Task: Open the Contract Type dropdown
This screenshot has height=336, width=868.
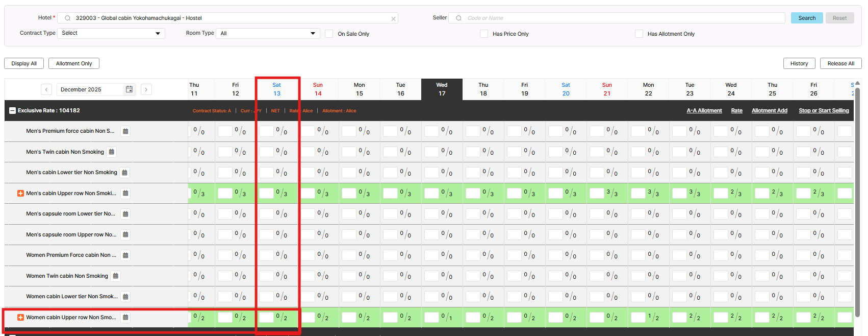Action: click(111, 33)
